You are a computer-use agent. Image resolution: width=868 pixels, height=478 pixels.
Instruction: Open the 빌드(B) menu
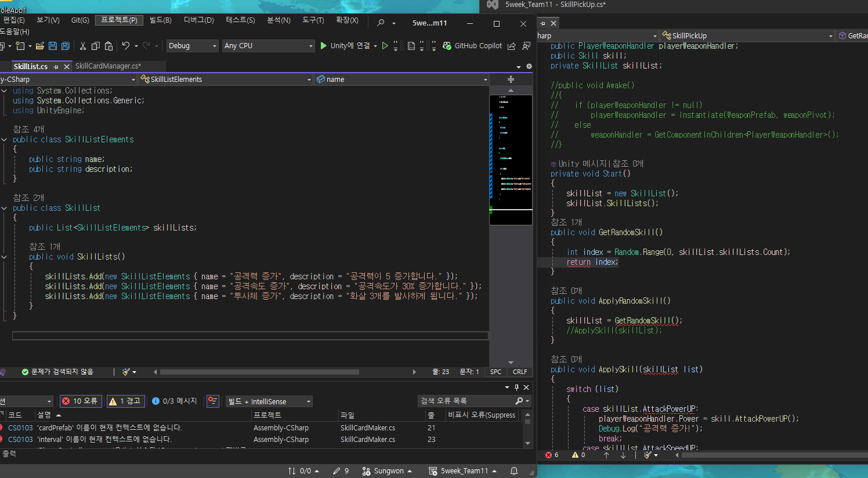point(160,20)
